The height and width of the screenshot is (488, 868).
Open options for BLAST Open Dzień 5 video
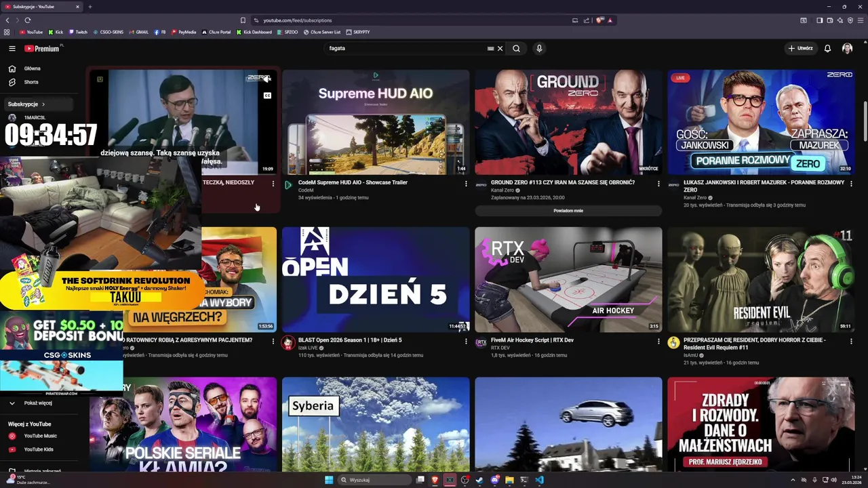tap(466, 341)
